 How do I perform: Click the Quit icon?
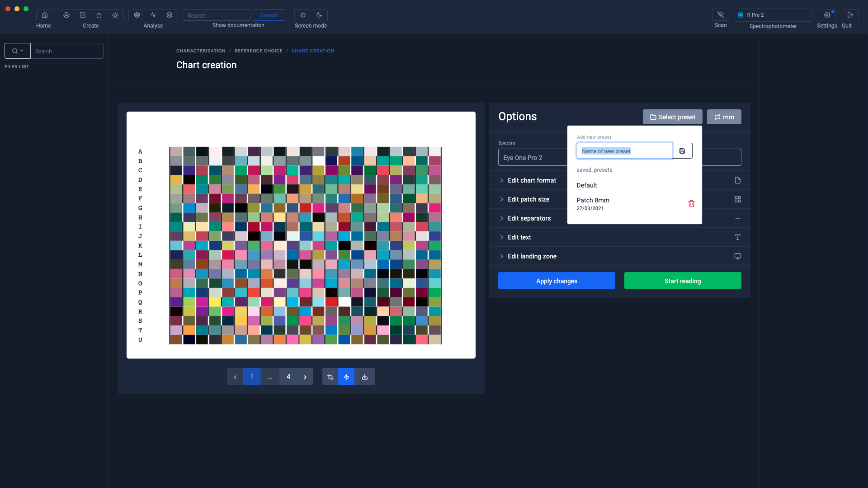(850, 15)
